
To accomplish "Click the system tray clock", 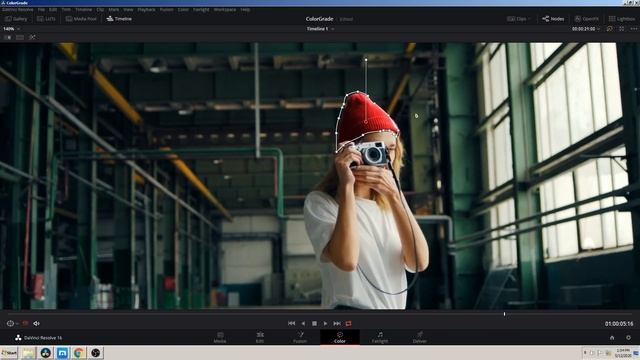I will 623,353.
